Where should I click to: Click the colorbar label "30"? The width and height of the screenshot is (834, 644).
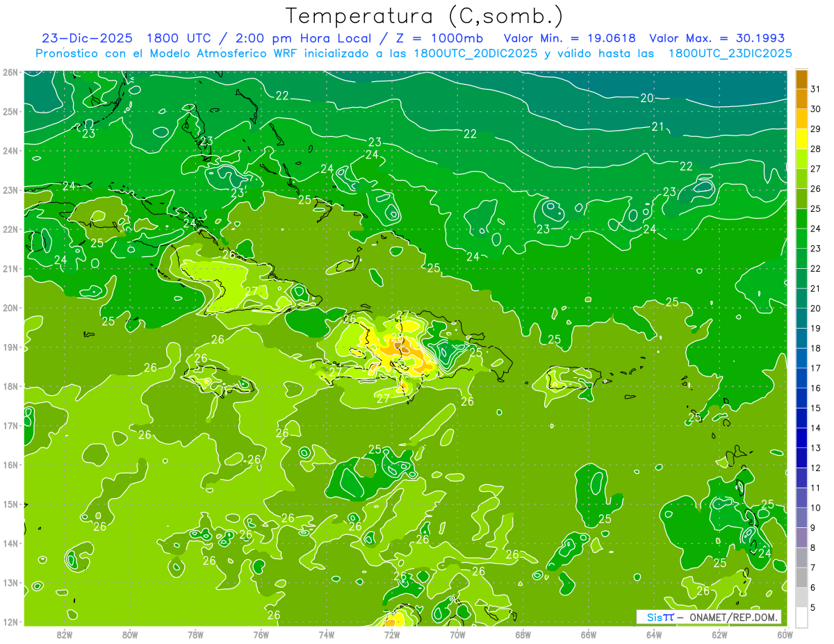coord(816,108)
